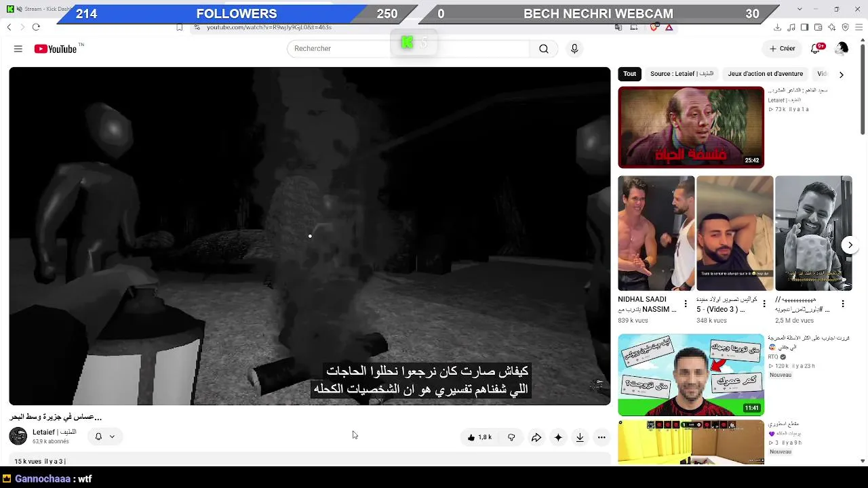Viewport: 868px width, 488px height.
Task: Expand the 15 k vues description box
Action: coord(310,460)
